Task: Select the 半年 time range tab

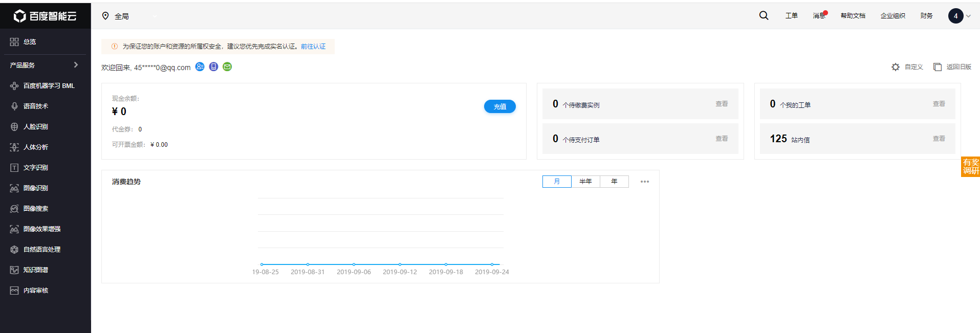Action: tap(585, 182)
